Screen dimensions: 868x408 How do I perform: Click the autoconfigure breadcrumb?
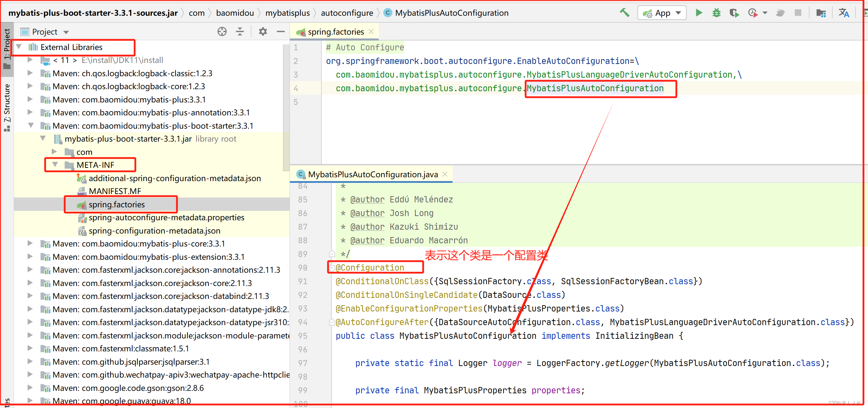347,13
